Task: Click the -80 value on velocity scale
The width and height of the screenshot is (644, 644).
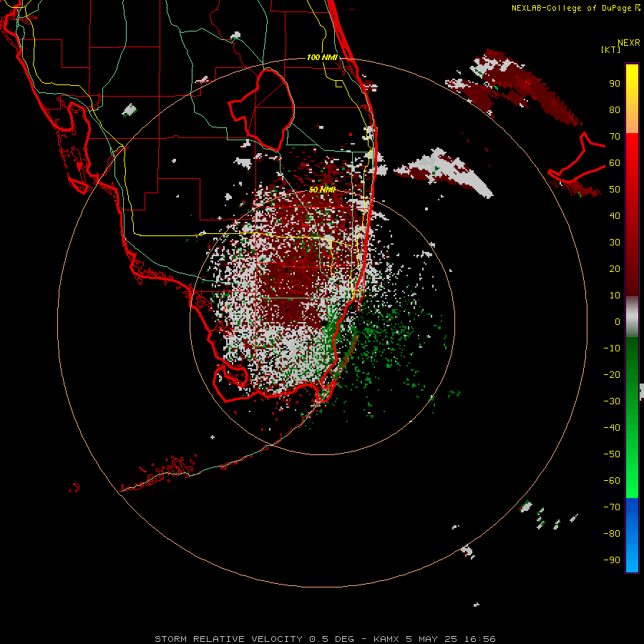Action: 612,534
